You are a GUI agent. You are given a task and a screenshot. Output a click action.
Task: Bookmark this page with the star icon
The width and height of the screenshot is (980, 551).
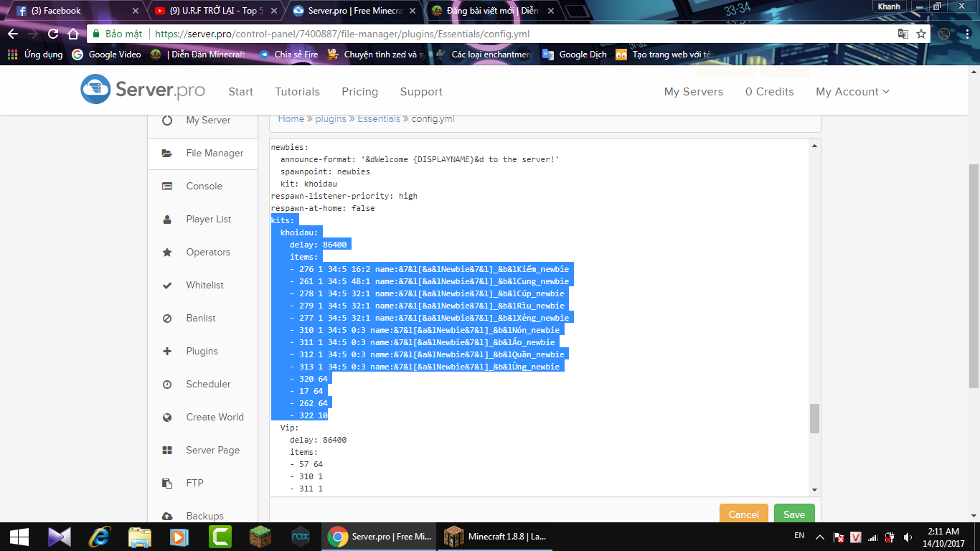pyautogui.click(x=921, y=34)
